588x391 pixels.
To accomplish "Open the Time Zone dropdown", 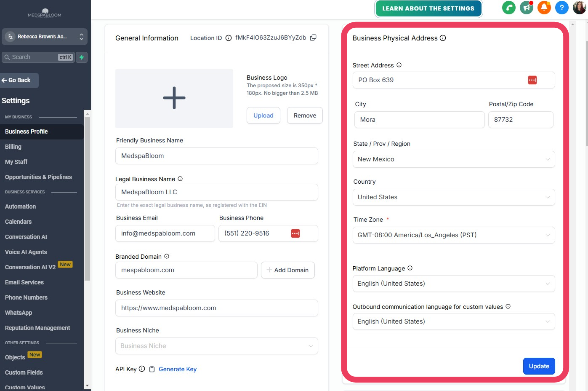I will click(454, 235).
